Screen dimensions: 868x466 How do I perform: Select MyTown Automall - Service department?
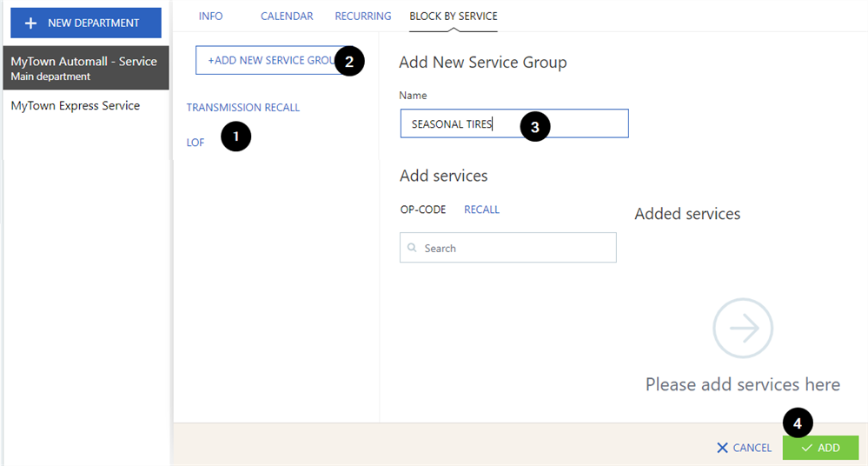tap(84, 68)
